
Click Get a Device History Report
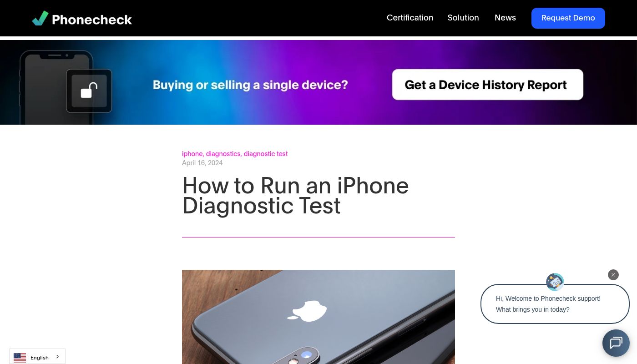(x=488, y=85)
